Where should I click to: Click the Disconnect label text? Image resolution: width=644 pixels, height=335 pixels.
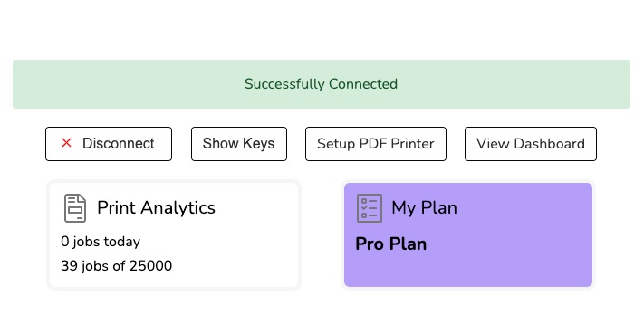(x=119, y=143)
